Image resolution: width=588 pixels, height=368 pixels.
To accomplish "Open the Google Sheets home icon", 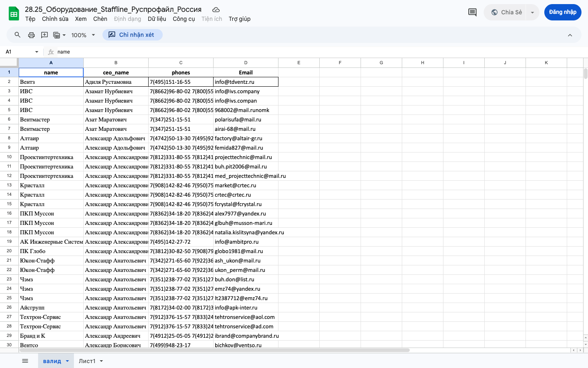I will tap(14, 13).
